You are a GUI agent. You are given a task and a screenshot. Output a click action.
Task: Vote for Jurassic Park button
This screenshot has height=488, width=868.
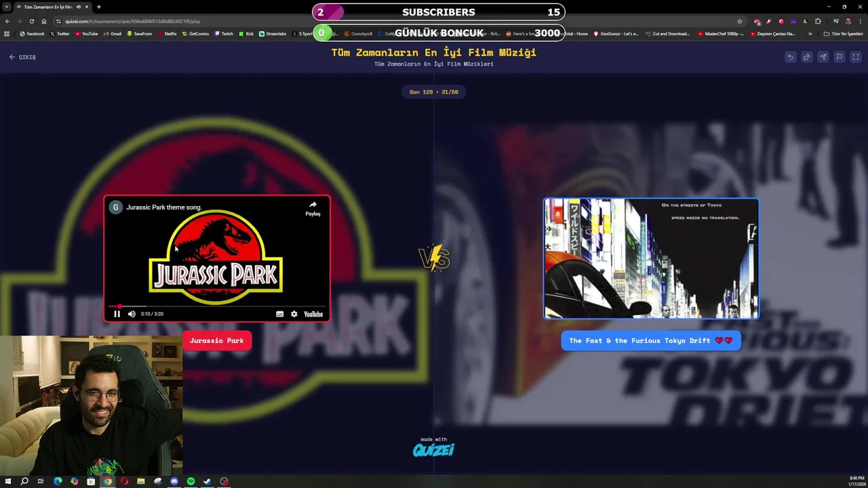click(217, 341)
